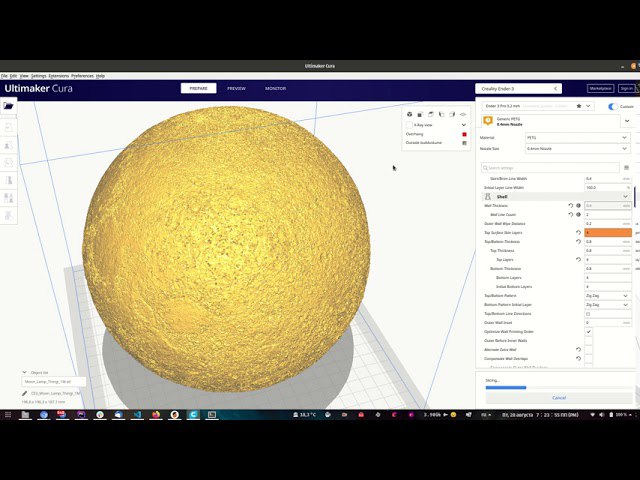The image size is (640, 480).
Task: Revert Top/Bottom Thickness setting
Action: click(x=578, y=242)
